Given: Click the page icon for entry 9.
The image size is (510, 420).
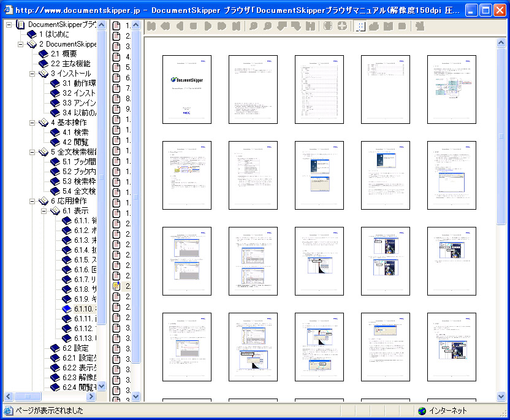Looking at the screenshot, I should tap(116, 109).
